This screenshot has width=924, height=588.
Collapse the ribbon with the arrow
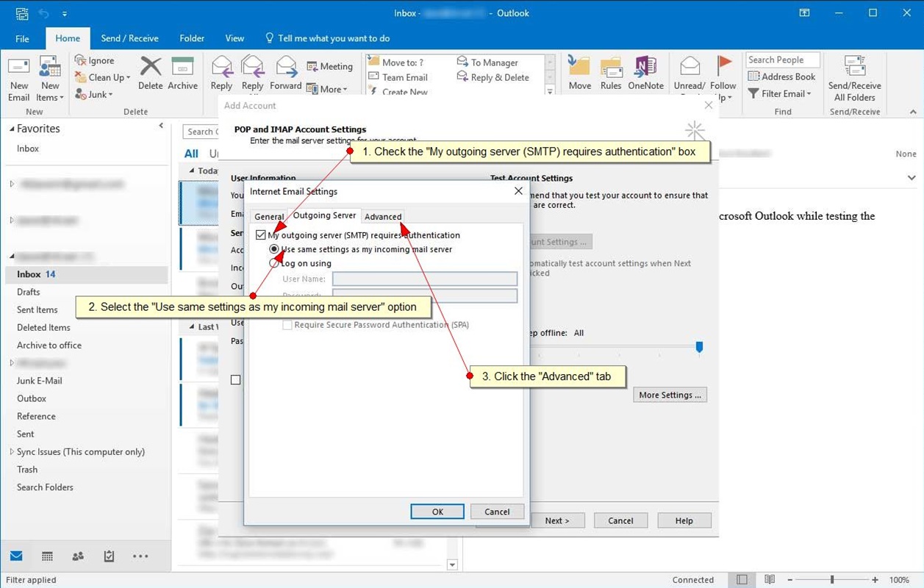click(912, 112)
